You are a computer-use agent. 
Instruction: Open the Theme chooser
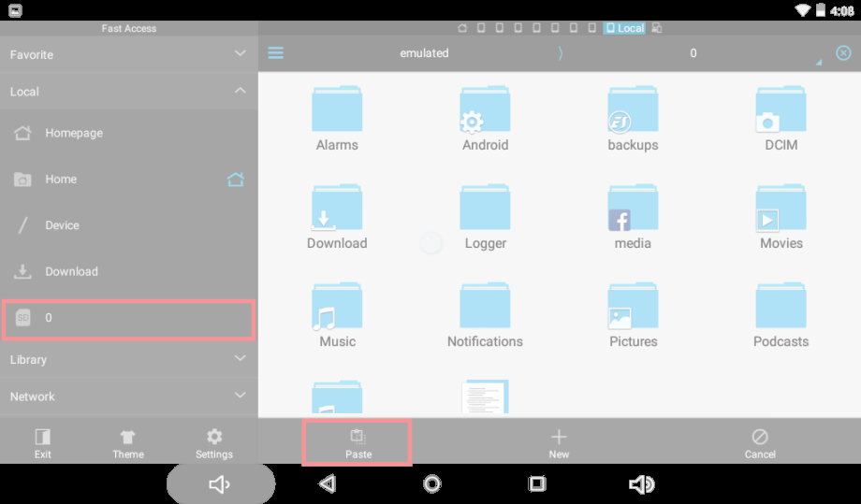tap(128, 443)
